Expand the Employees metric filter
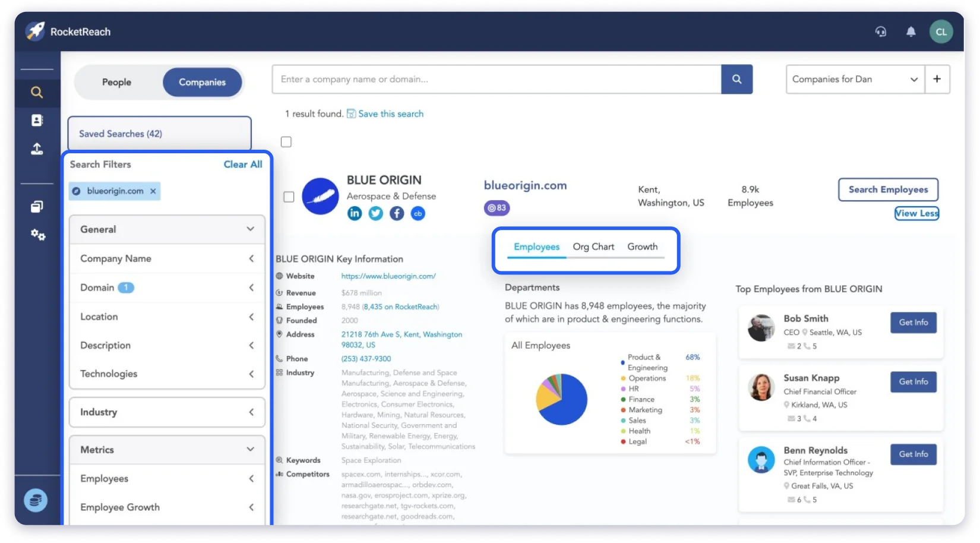The height and width of the screenshot is (543, 980). click(167, 479)
